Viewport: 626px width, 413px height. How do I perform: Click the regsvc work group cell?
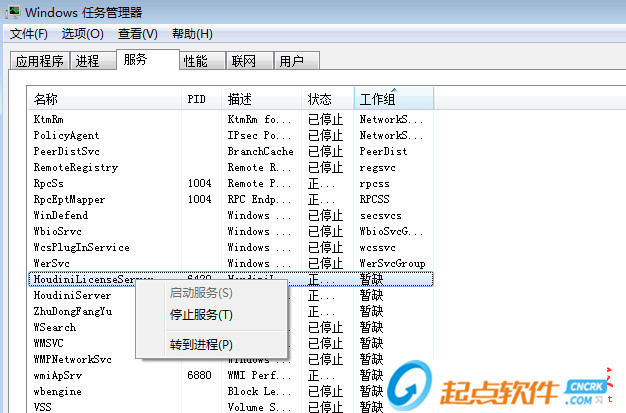pos(377,168)
